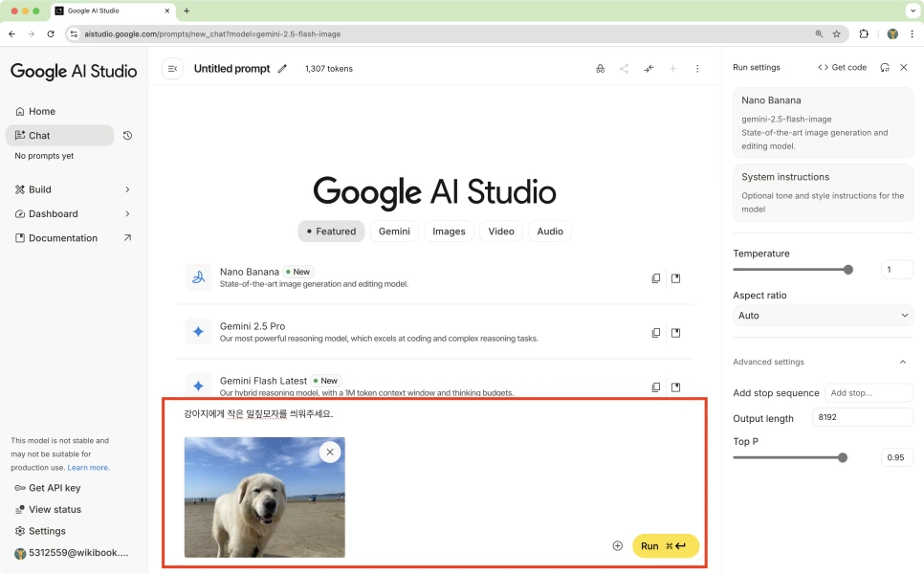Image resolution: width=924 pixels, height=574 pixels.
Task: Bookmark this page star icon
Action: point(836,34)
